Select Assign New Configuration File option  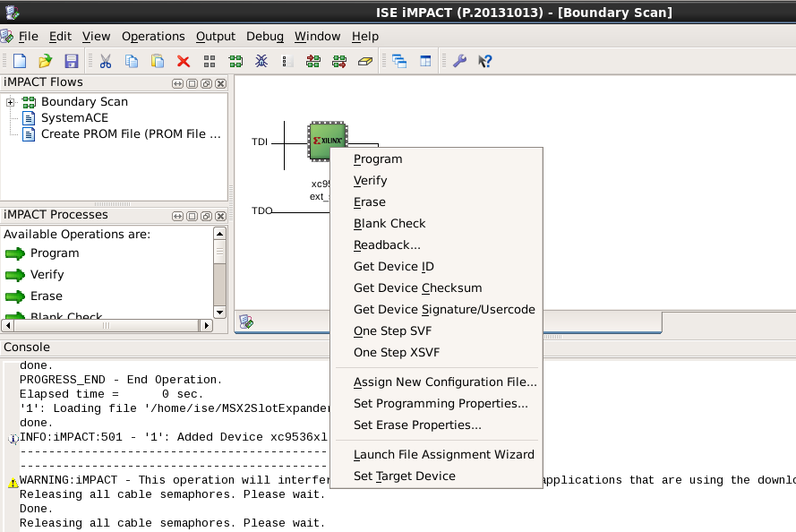(445, 382)
